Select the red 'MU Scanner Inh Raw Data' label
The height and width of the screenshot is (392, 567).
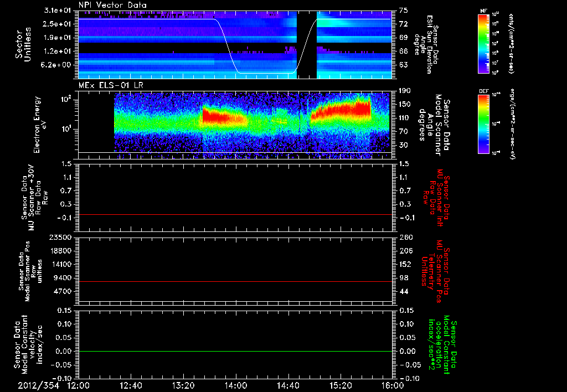[x=437, y=198]
